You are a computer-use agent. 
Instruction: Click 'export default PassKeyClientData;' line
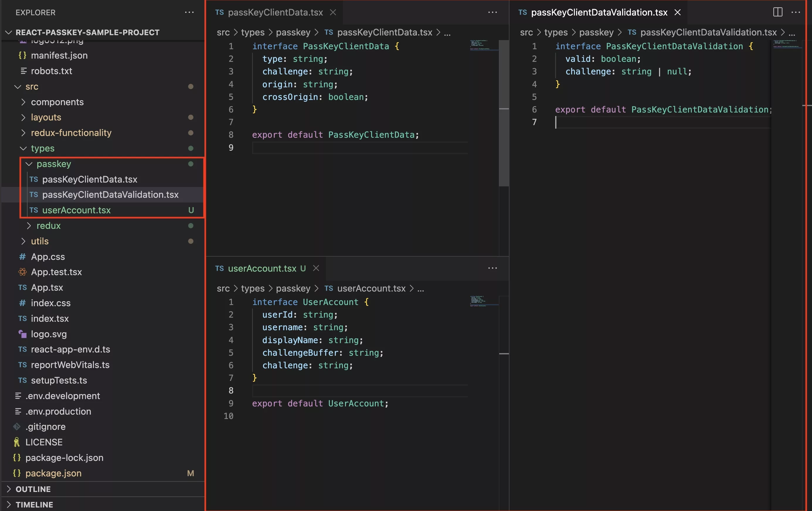pos(335,135)
